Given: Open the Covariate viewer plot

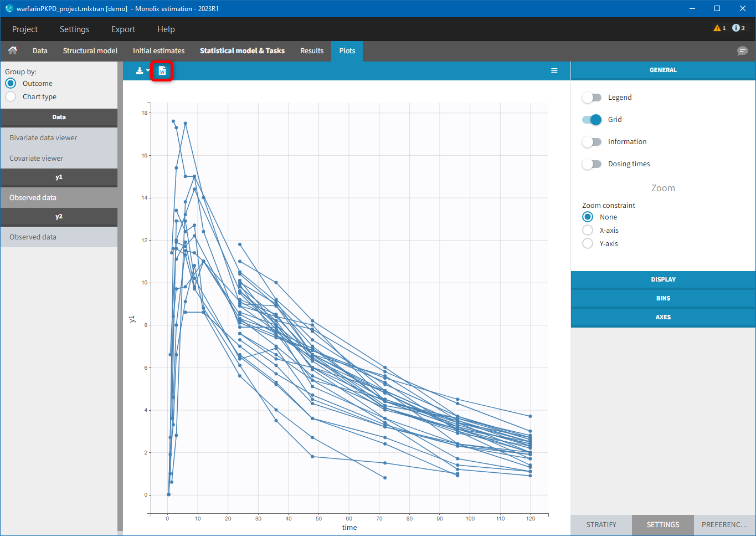Looking at the screenshot, I should [x=37, y=159].
